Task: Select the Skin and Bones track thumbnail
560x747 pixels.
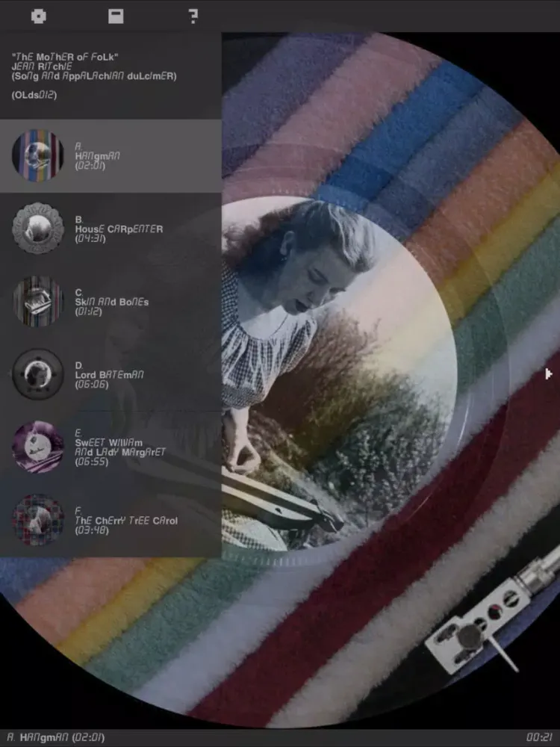Action: [x=37, y=301]
